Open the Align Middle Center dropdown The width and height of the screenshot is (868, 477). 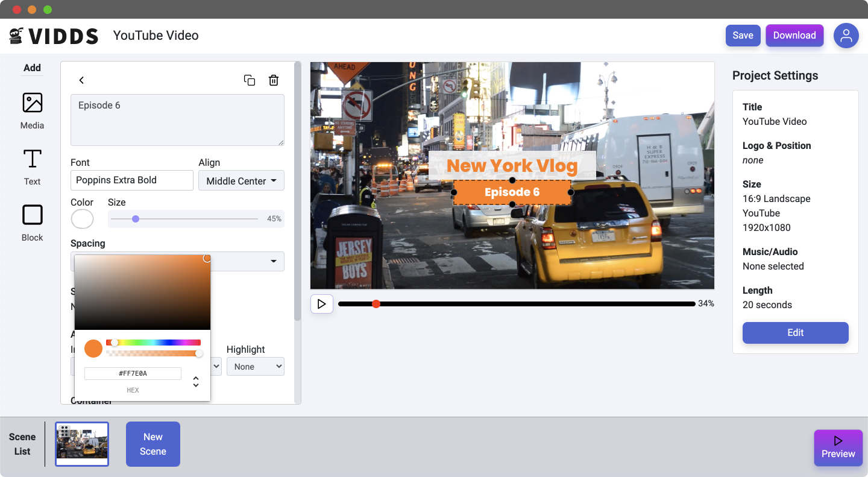pos(241,180)
